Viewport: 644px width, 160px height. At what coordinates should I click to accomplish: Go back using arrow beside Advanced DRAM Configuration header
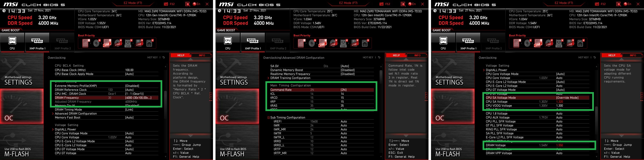[x=379, y=57]
